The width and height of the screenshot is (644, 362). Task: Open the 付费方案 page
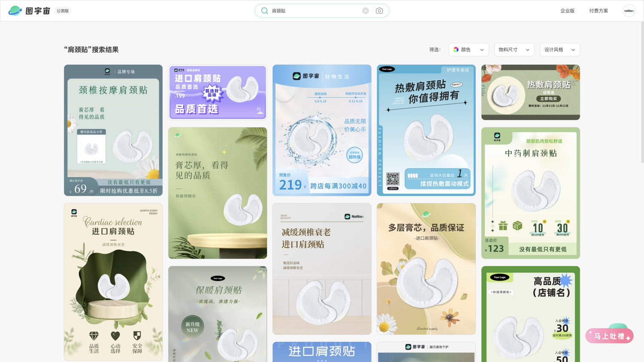click(x=598, y=11)
